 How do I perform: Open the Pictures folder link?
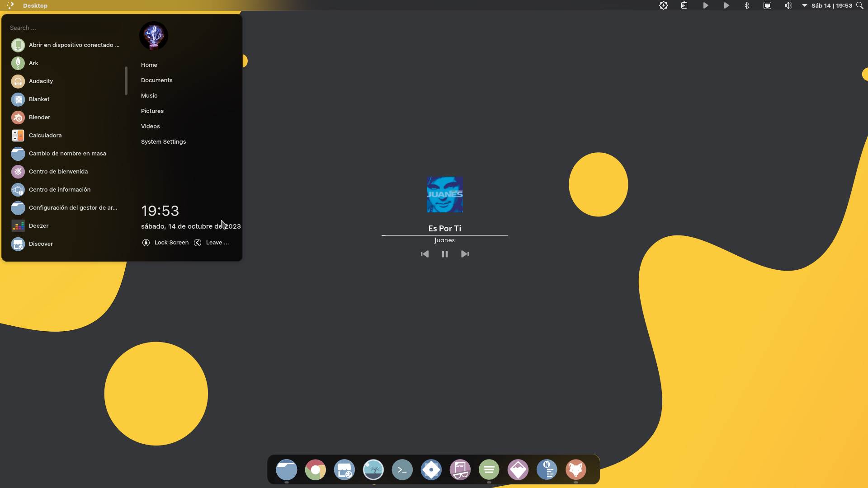[152, 111]
